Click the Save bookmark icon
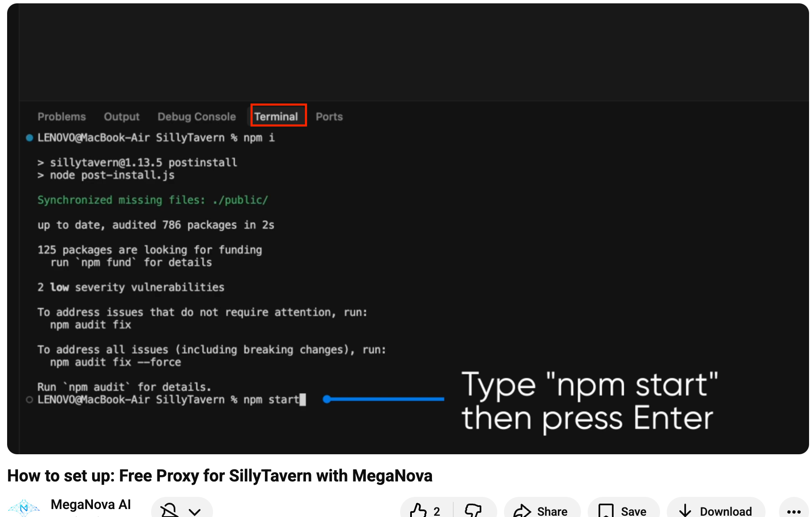This screenshot has width=812, height=517. tap(606, 511)
